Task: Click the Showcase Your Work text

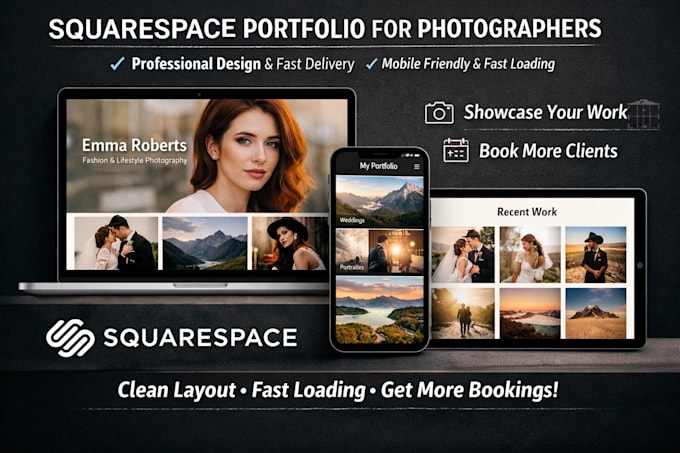Action: [x=546, y=112]
